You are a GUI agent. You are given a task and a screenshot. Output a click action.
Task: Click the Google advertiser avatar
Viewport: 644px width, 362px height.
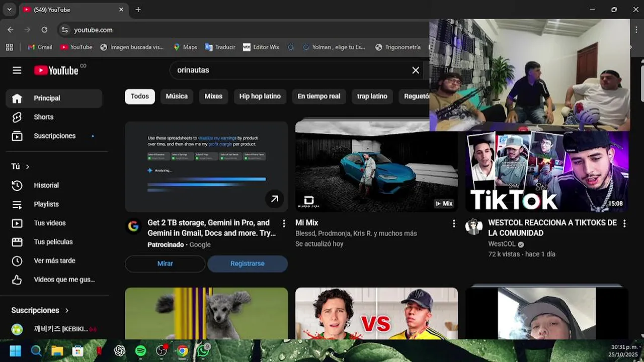point(133,226)
